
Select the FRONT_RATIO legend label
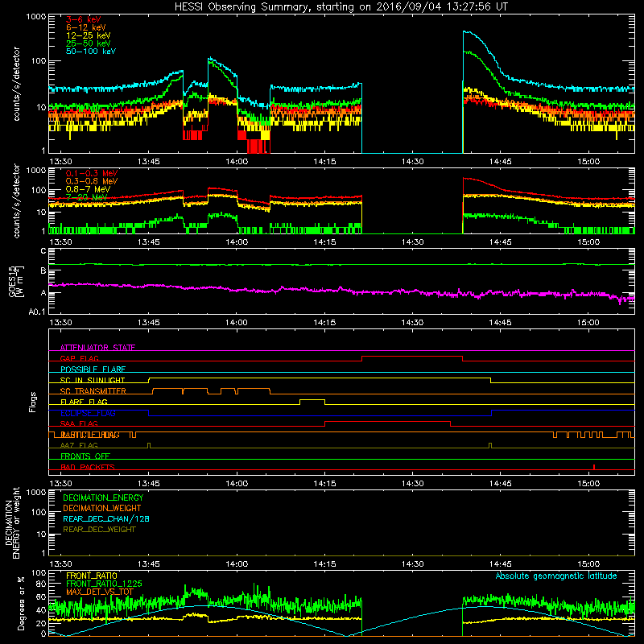pos(92,576)
